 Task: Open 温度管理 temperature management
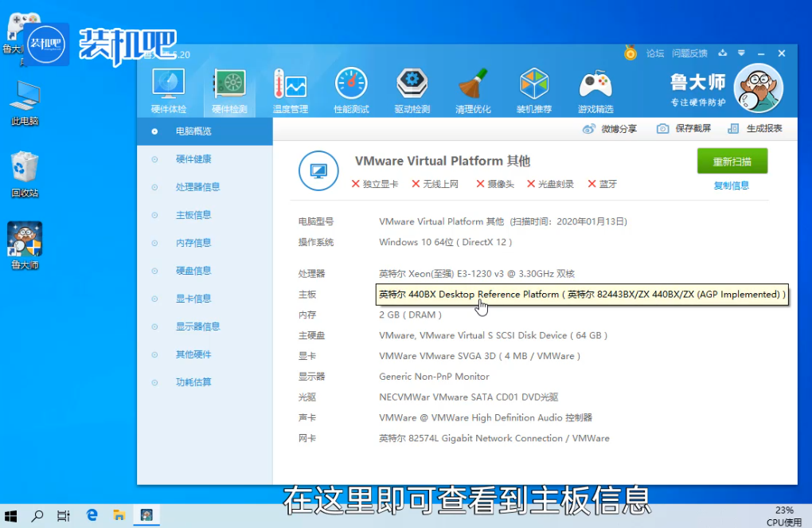coord(290,88)
